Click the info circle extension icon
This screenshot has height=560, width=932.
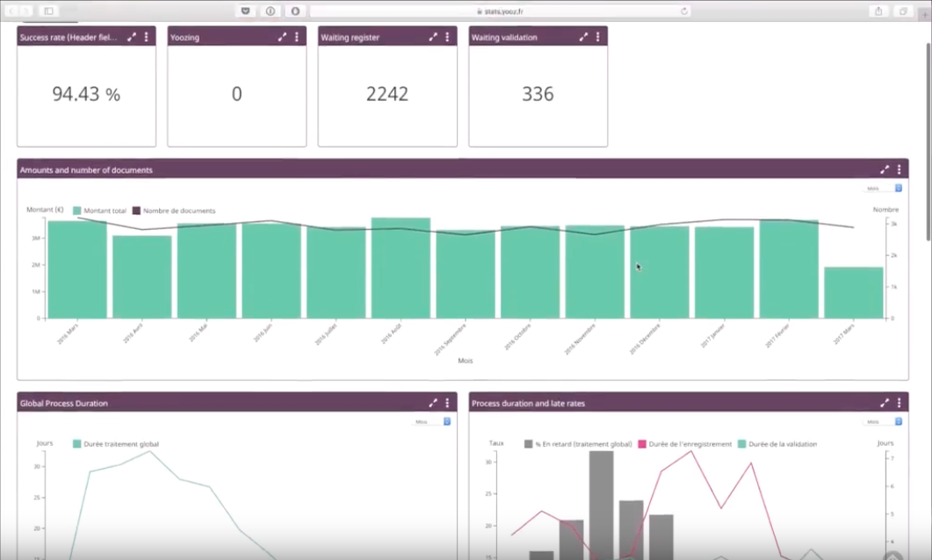[x=271, y=11]
